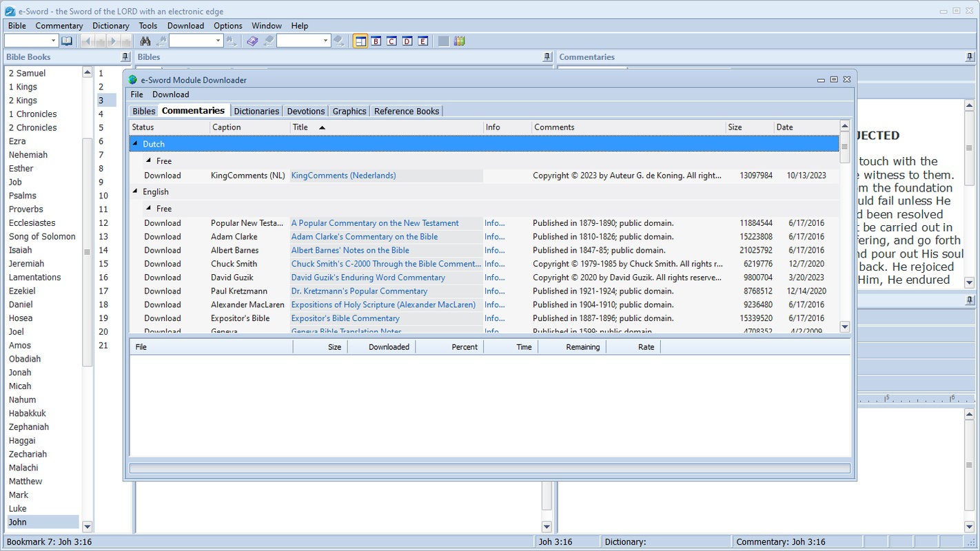Maximize the Commentary view with C icon
The image size is (980, 551).
coord(391,41)
